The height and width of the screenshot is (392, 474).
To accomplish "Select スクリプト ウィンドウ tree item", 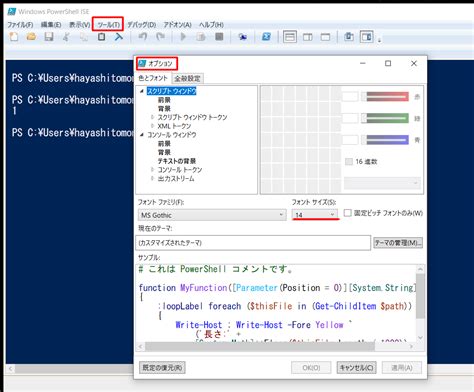I will pyautogui.click(x=172, y=91).
